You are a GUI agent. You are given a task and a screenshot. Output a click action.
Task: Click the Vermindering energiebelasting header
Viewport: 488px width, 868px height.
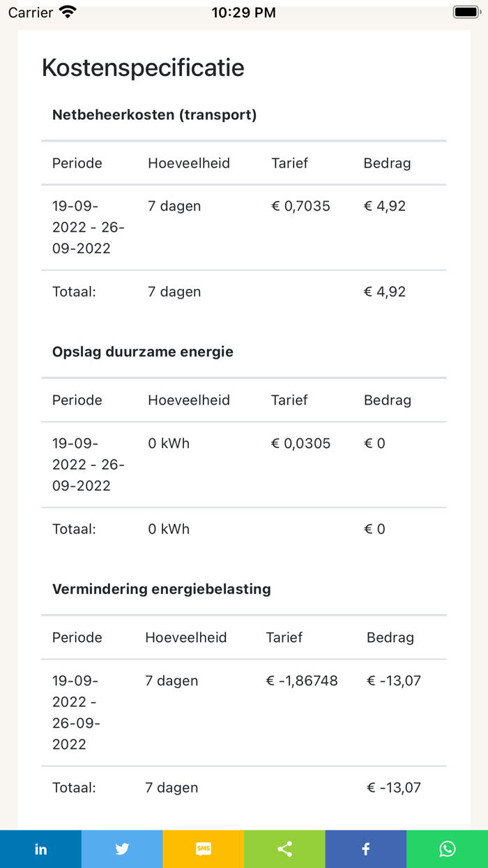coord(161,588)
